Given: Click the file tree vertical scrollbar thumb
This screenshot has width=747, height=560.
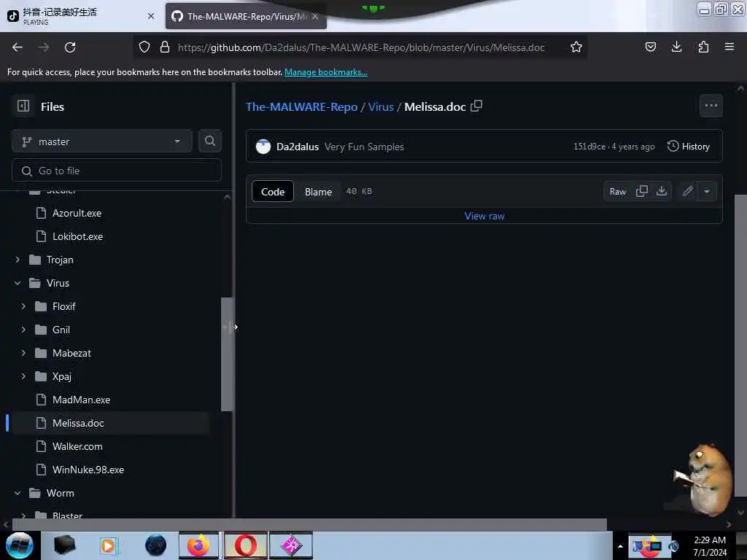Looking at the screenshot, I should pyautogui.click(x=227, y=354).
